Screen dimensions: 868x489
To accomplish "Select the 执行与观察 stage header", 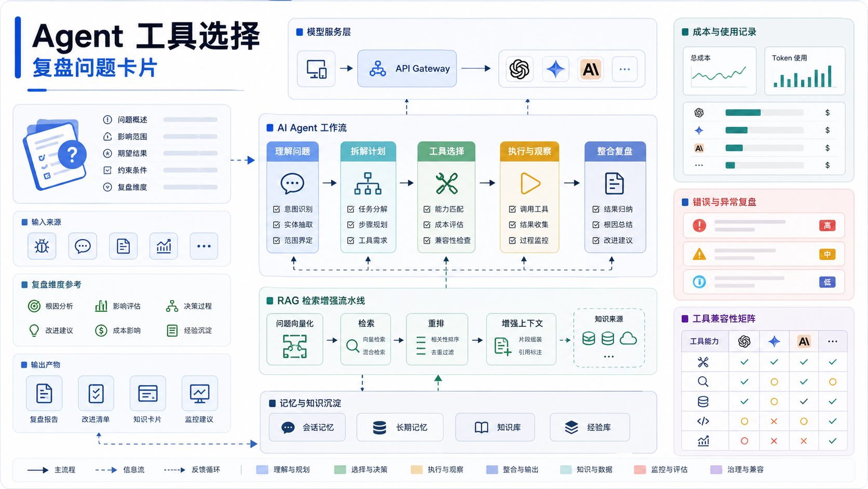I will (x=530, y=151).
